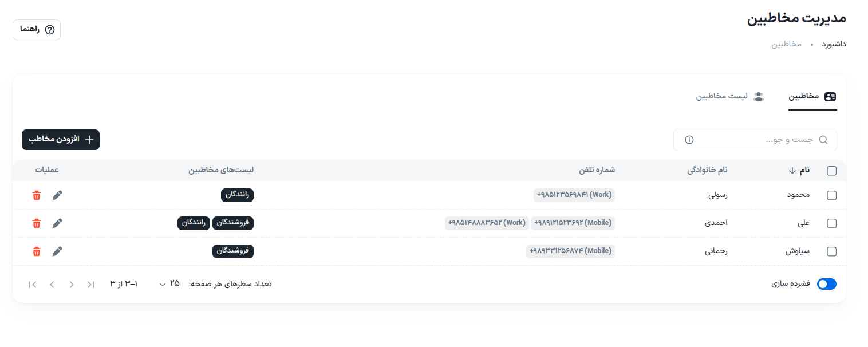The width and height of the screenshot is (868, 347).
Task: Disable the فشرده سازی switch
Action: pos(827,284)
